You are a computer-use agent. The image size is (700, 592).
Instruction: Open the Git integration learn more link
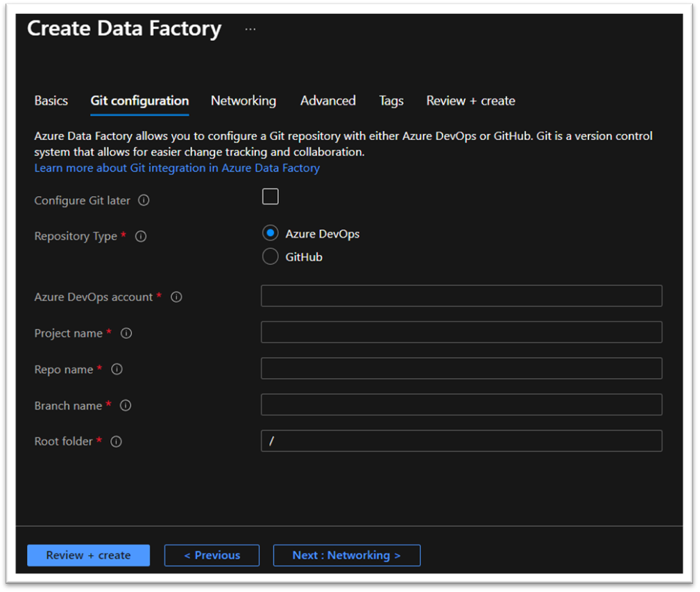(x=176, y=168)
